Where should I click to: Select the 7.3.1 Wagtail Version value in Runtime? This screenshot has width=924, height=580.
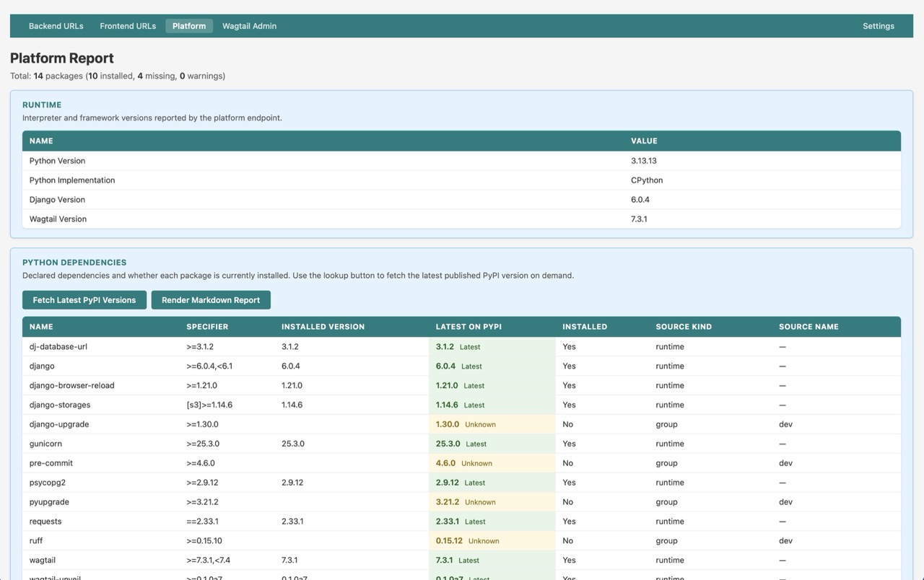[x=639, y=219]
